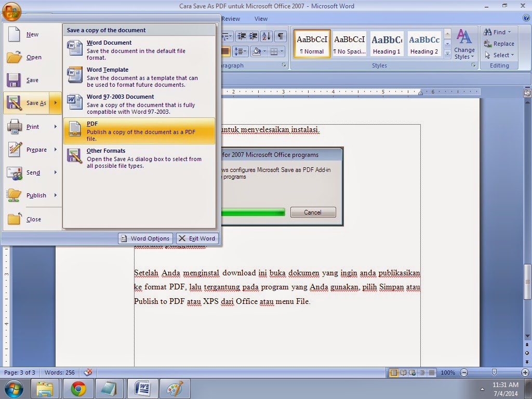Switch to the Review ribbon tab
The image size is (532, 399).
pos(231,19)
